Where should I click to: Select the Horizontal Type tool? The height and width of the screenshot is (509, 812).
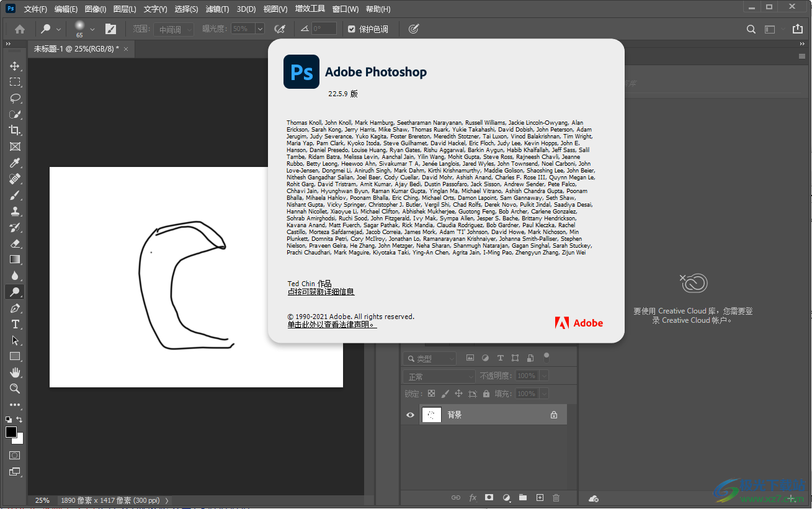pyautogui.click(x=15, y=324)
